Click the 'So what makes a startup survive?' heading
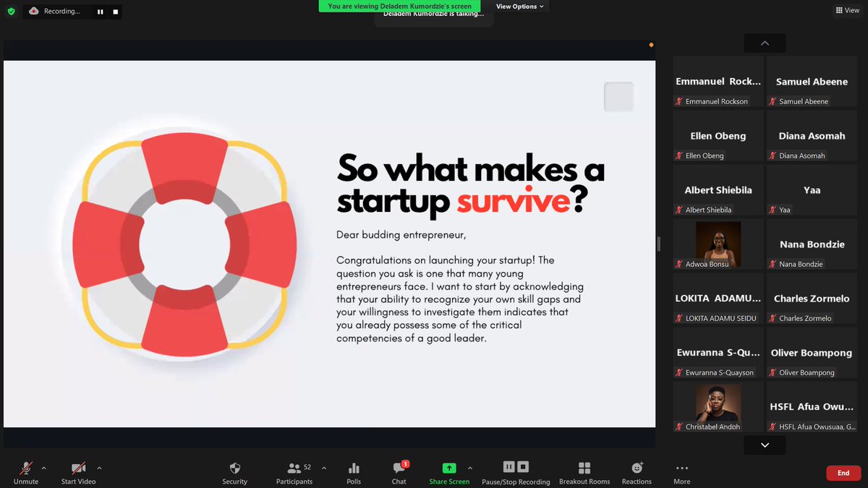 (470, 185)
